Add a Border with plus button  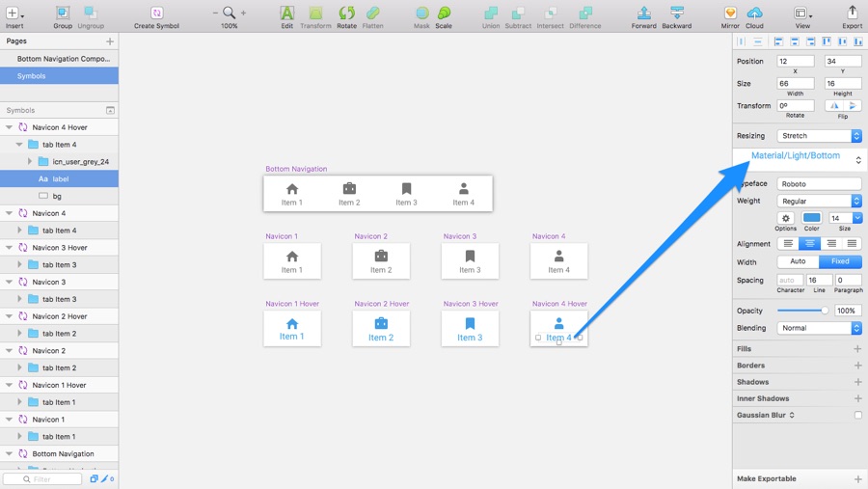857,366
